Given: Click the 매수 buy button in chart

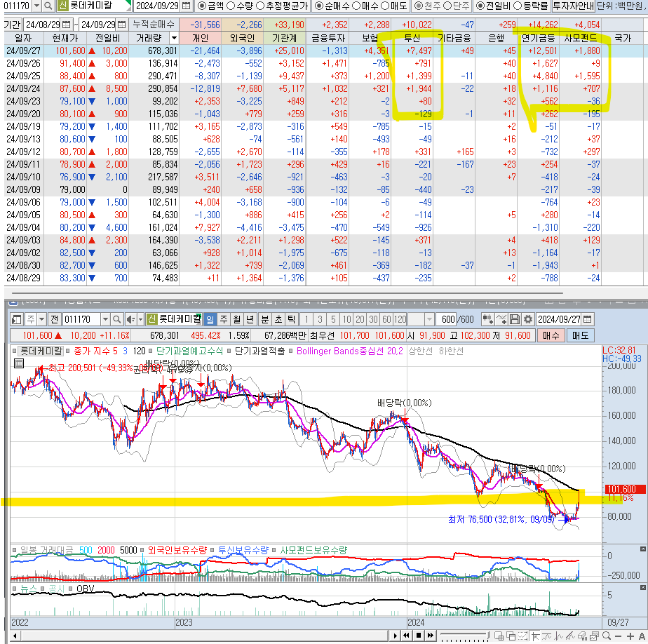Looking at the screenshot, I should [x=551, y=335].
